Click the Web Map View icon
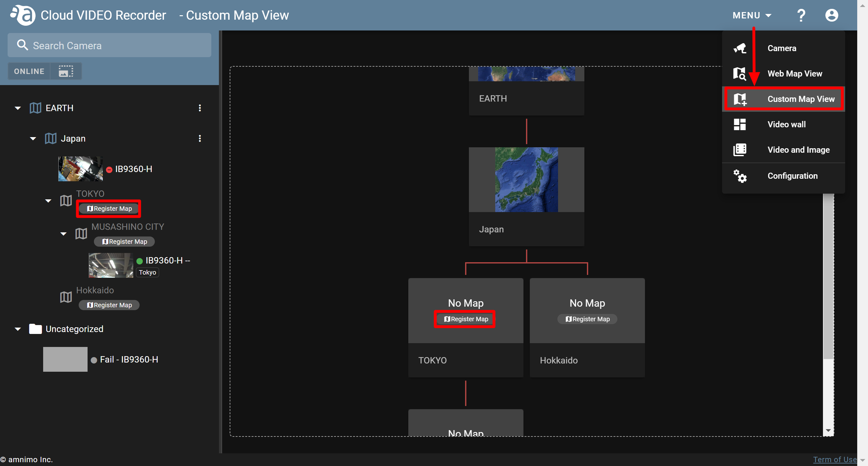Screen dimensions: 868x466 click(740, 74)
